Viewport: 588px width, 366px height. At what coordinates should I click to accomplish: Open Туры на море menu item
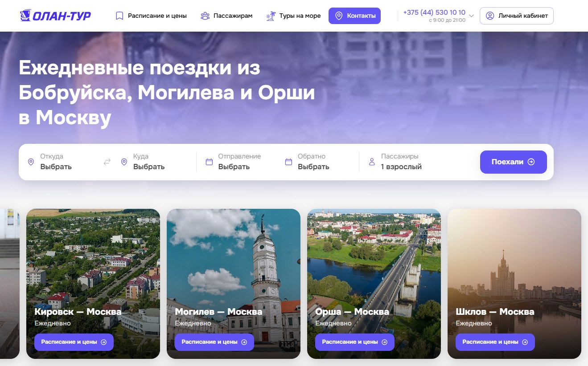293,16
